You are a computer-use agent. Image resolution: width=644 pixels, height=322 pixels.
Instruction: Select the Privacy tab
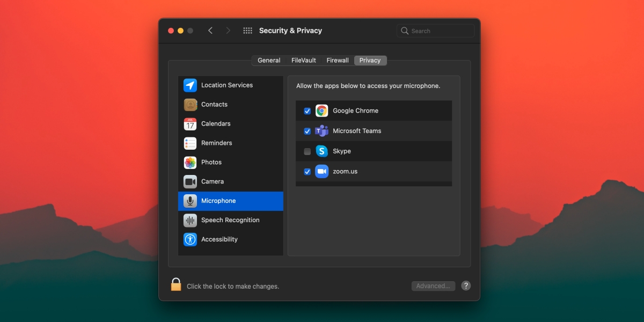370,61
